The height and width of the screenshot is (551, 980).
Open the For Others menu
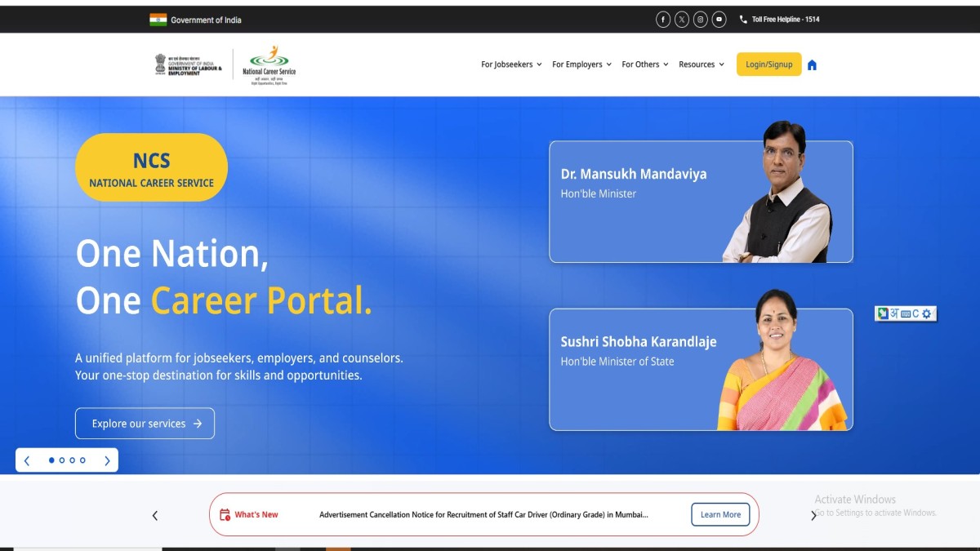coord(645,64)
